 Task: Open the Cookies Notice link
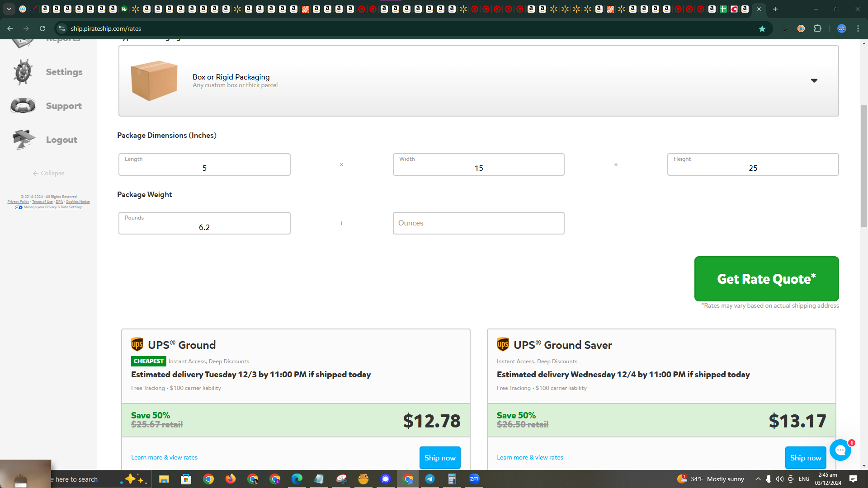pos(78,202)
